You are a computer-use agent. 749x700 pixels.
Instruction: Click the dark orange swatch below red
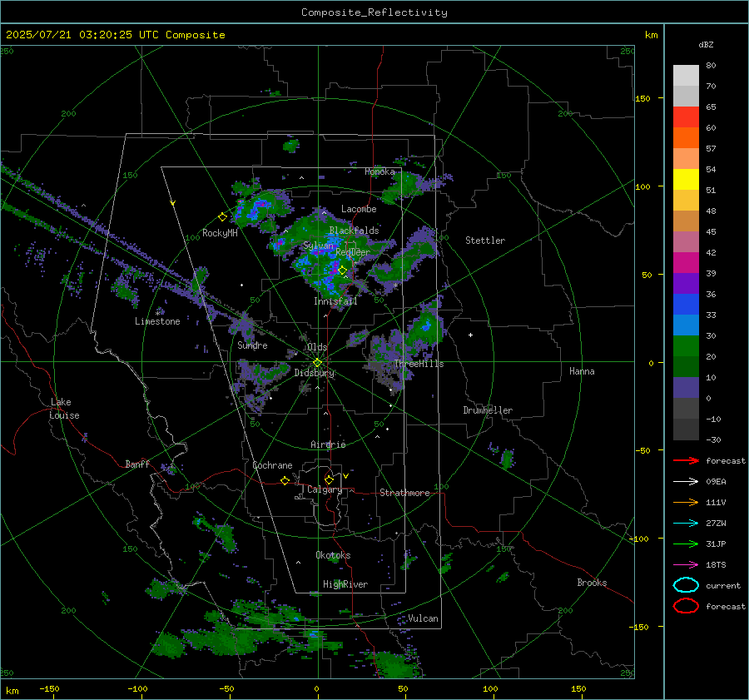(x=686, y=138)
